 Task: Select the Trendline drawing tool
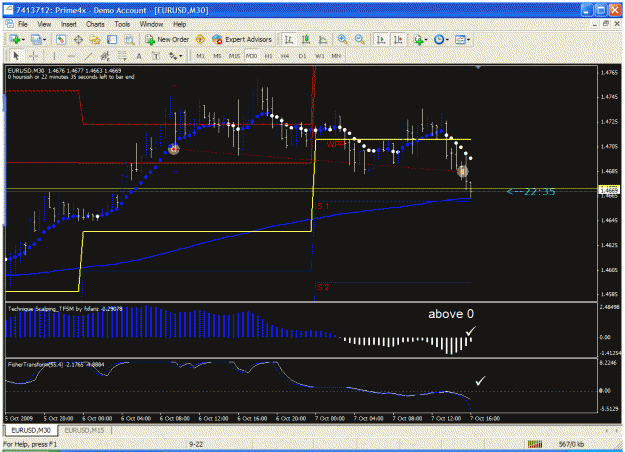88,56
